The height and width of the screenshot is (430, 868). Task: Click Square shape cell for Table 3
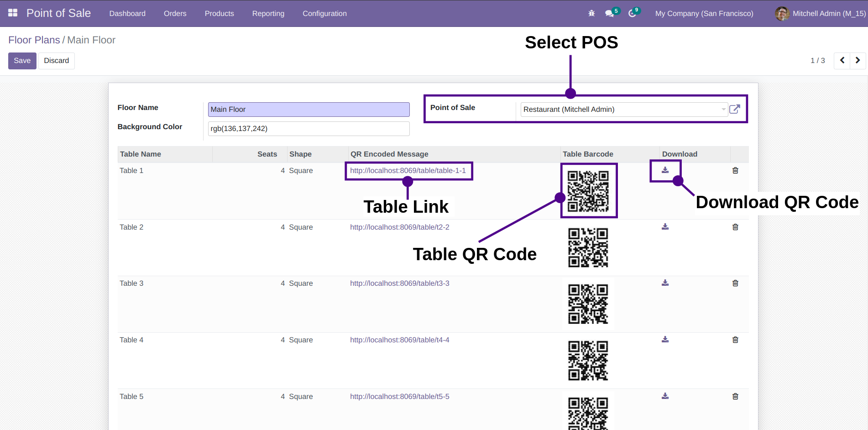pyautogui.click(x=301, y=283)
